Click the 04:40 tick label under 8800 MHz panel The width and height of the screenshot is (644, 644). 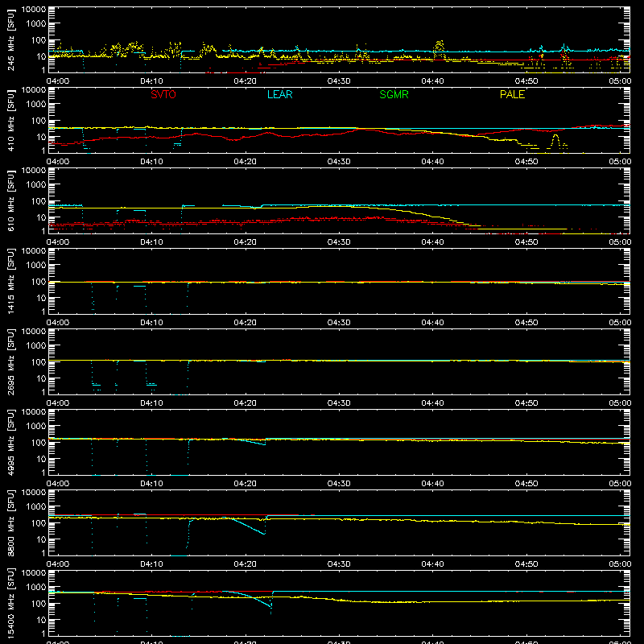pos(432,564)
